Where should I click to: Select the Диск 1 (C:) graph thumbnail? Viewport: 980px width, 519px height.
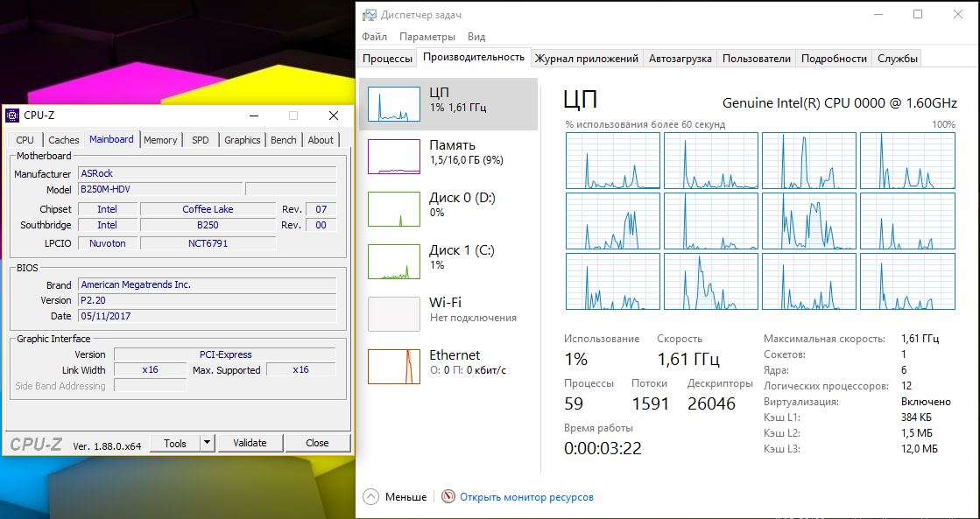394,262
